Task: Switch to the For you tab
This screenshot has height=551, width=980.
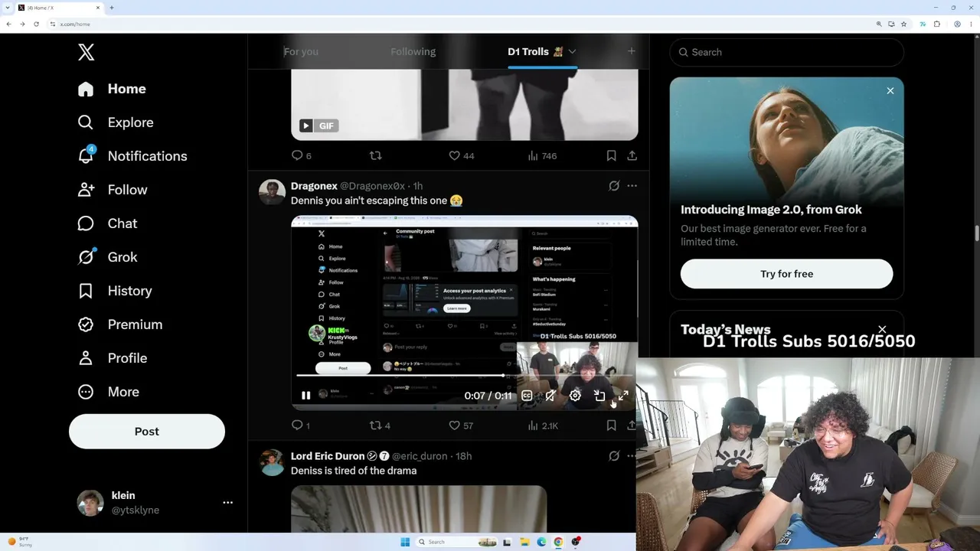Action: 301,51
